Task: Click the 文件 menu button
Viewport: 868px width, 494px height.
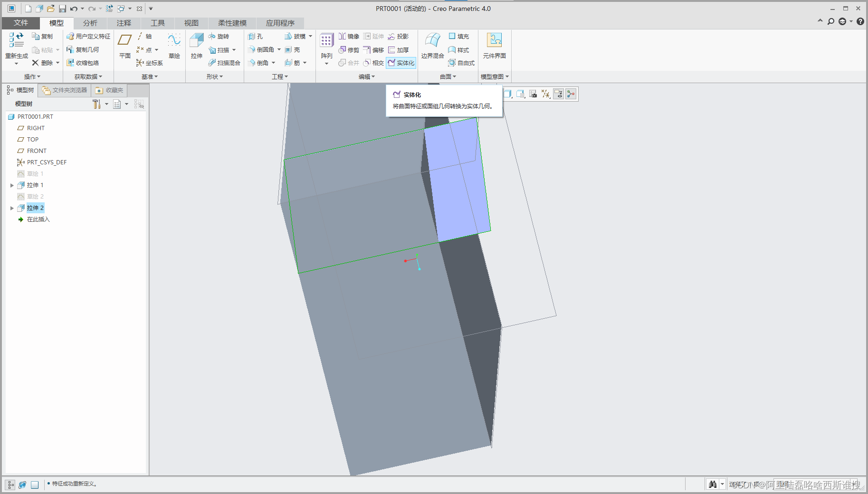Action: coord(21,23)
